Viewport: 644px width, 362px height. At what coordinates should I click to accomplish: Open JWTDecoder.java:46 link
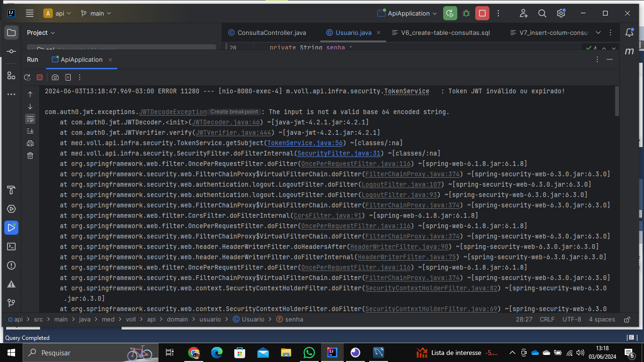[226, 122]
